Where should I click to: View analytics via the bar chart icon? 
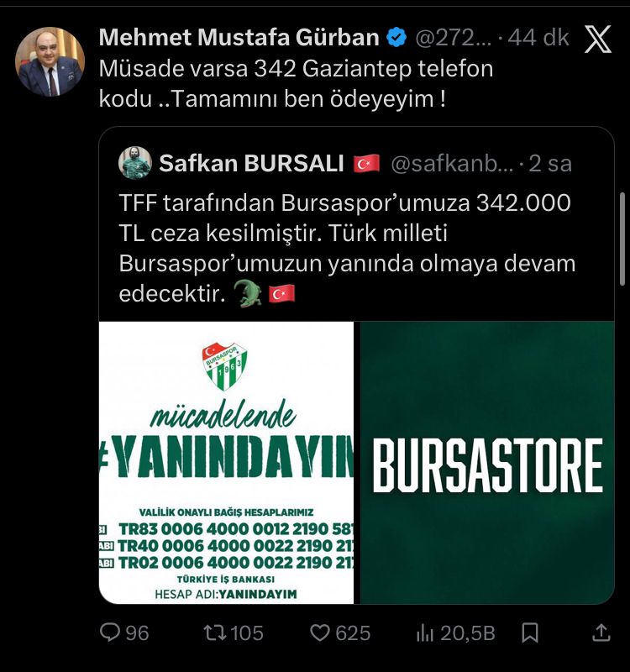click(x=425, y=633)
